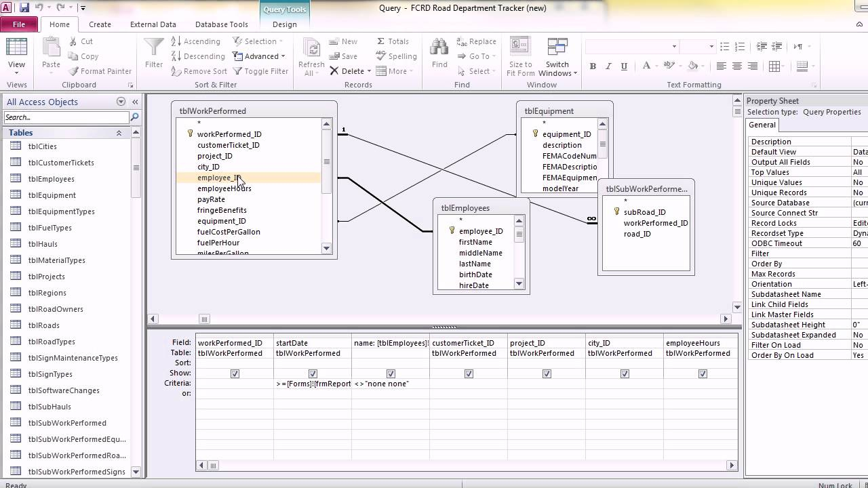Click New record button
Screen dimensions: 868x488
pyautogui.click(x=343, y=41)
